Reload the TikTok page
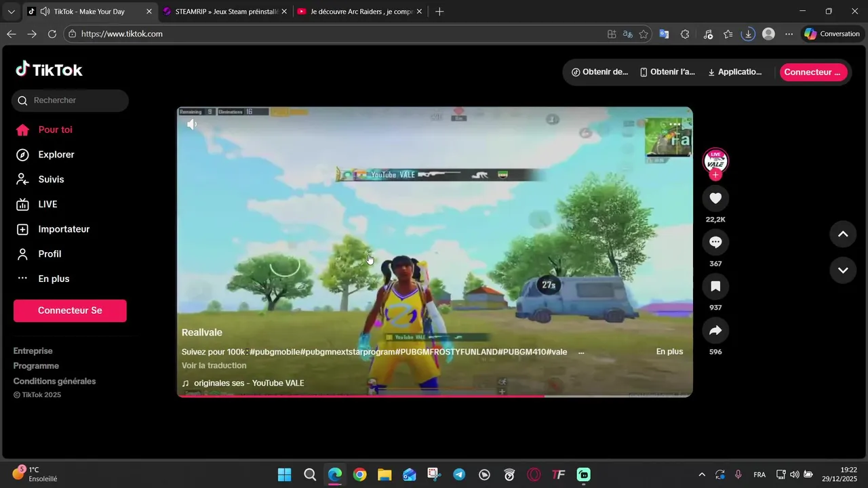The image size is (868, 488). click(x=52, y=34)
